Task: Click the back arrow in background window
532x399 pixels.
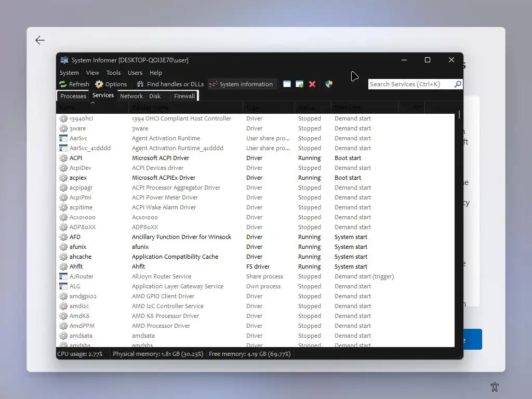Action: [40, 40]
